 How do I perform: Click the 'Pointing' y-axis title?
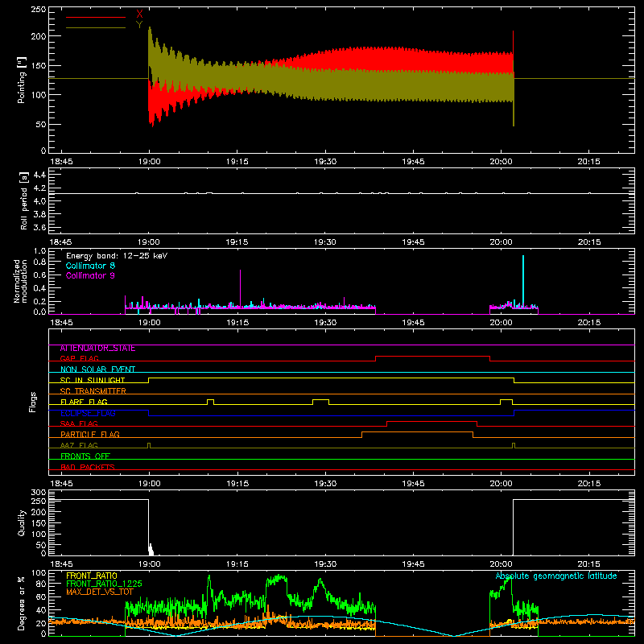22,80
